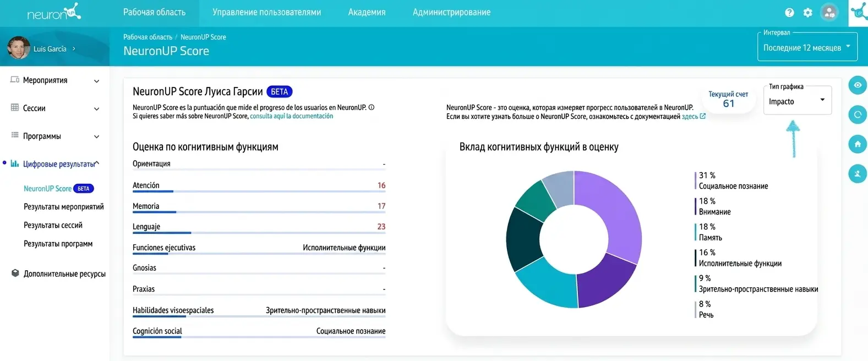Click Memoria score value 17
The width and height of the screenshot is (868, 361).
(381, 206)
